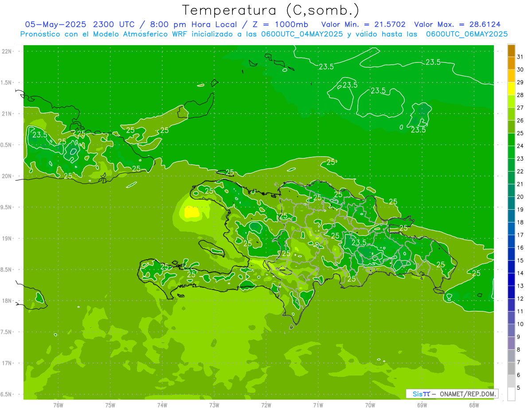Pick the teal swatch between 19 and 20
532x411 pixels.
coord(511,203)
